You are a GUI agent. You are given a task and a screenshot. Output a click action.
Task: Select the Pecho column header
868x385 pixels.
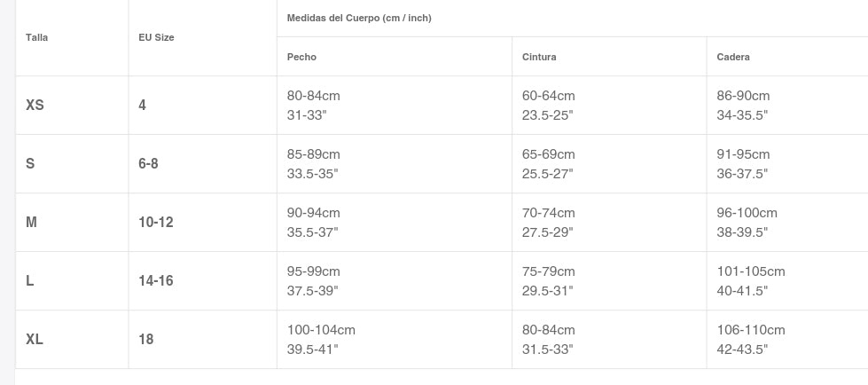click(301, 57)
